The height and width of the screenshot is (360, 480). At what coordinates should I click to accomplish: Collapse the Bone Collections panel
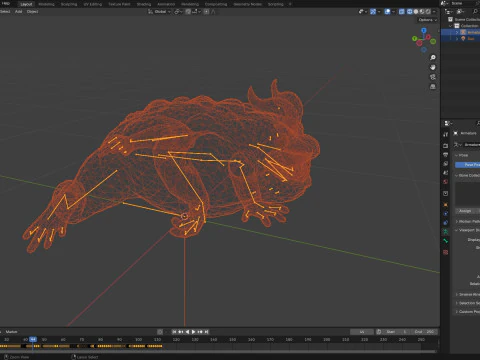coord(456,175)
